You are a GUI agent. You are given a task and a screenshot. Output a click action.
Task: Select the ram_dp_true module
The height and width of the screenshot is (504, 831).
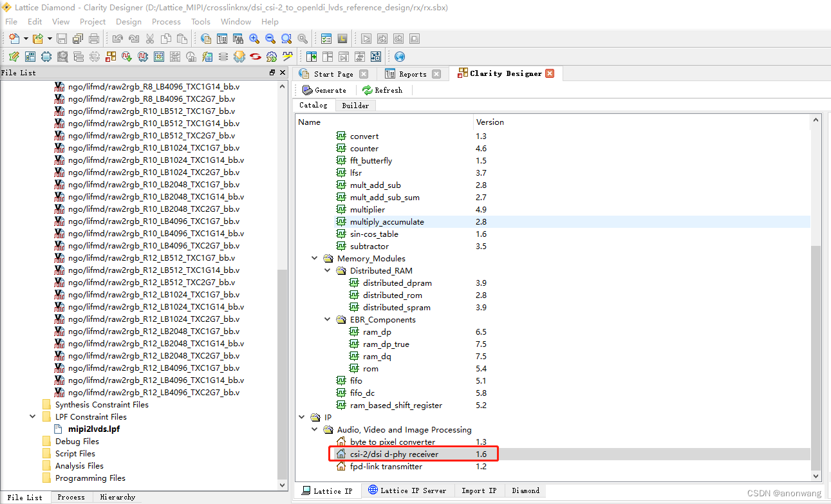553,344
